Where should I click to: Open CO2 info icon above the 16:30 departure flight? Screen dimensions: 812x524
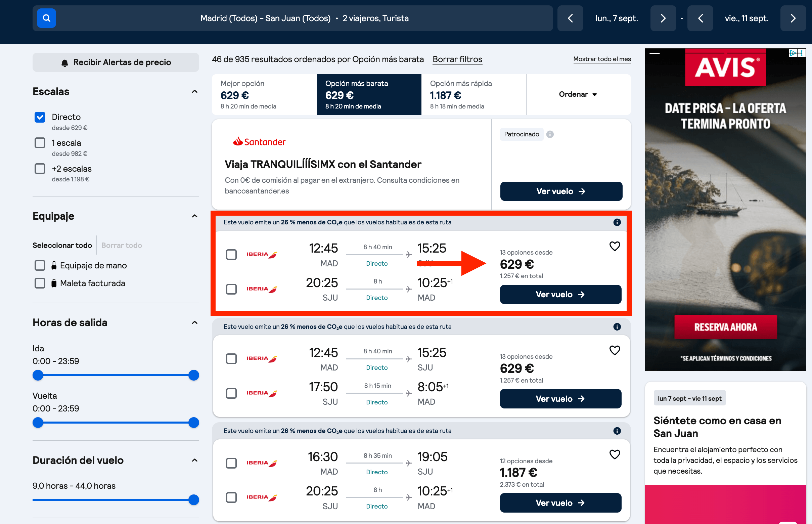point(617,431)
